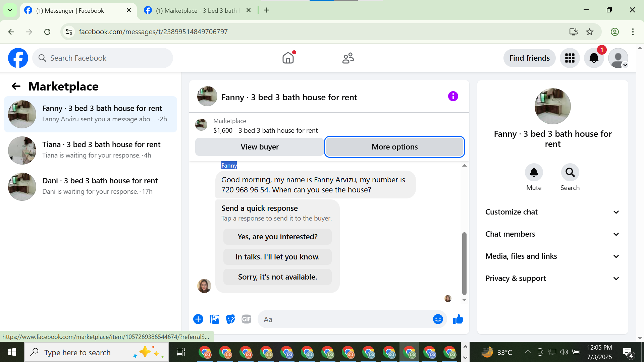Open the notifications bell
This screenshot has height=362, width=644.
click(x=594, y=58)
